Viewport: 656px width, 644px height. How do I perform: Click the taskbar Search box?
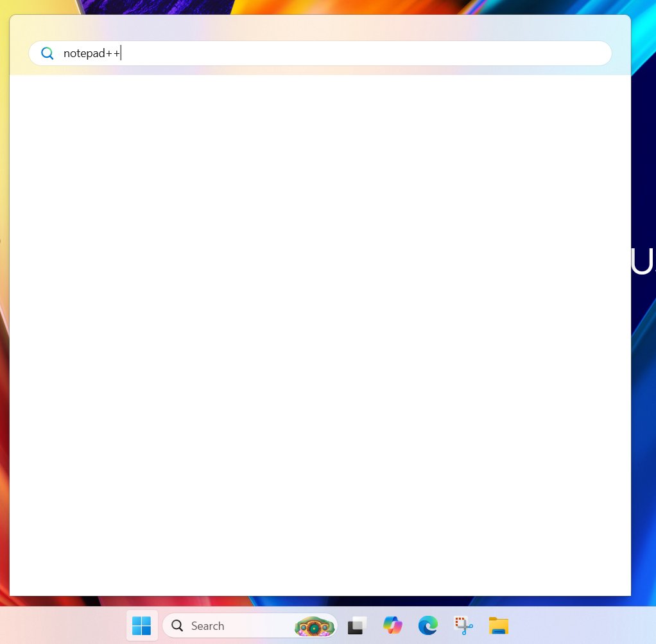click(250, 625)
